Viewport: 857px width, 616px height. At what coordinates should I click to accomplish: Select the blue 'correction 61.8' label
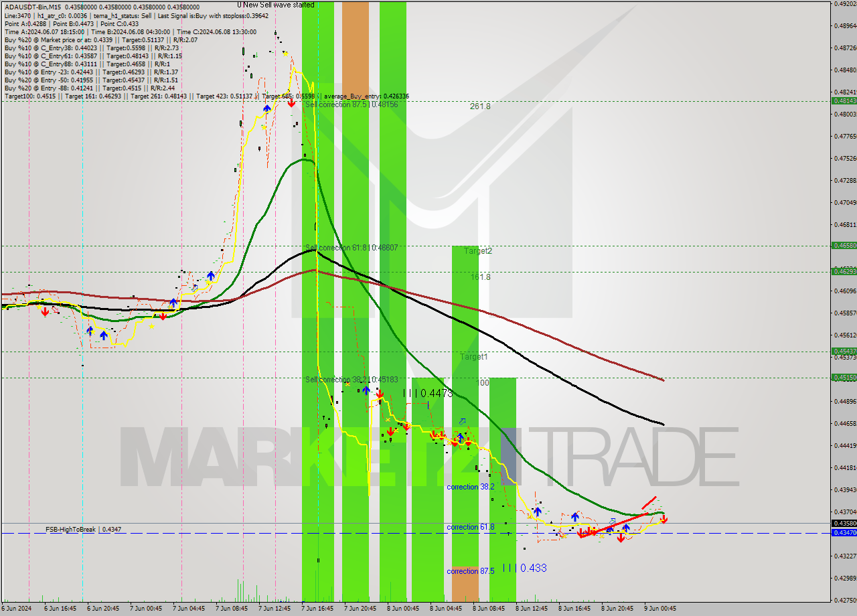coord(471,527)
